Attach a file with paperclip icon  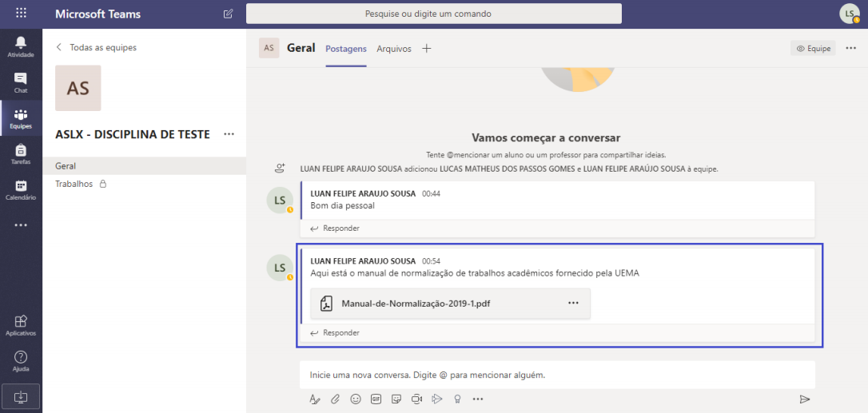click(x=335, y=399)
